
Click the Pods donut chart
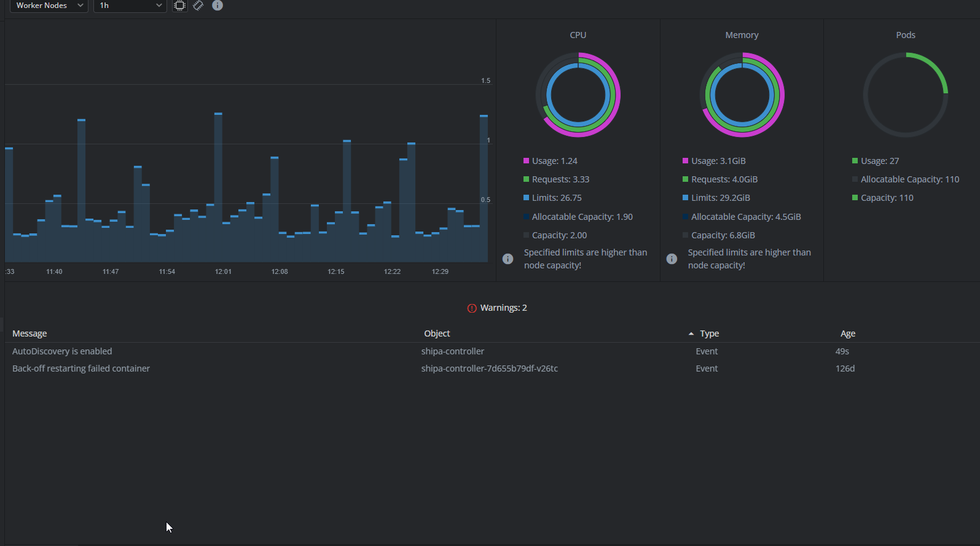[x=905, y=95]
